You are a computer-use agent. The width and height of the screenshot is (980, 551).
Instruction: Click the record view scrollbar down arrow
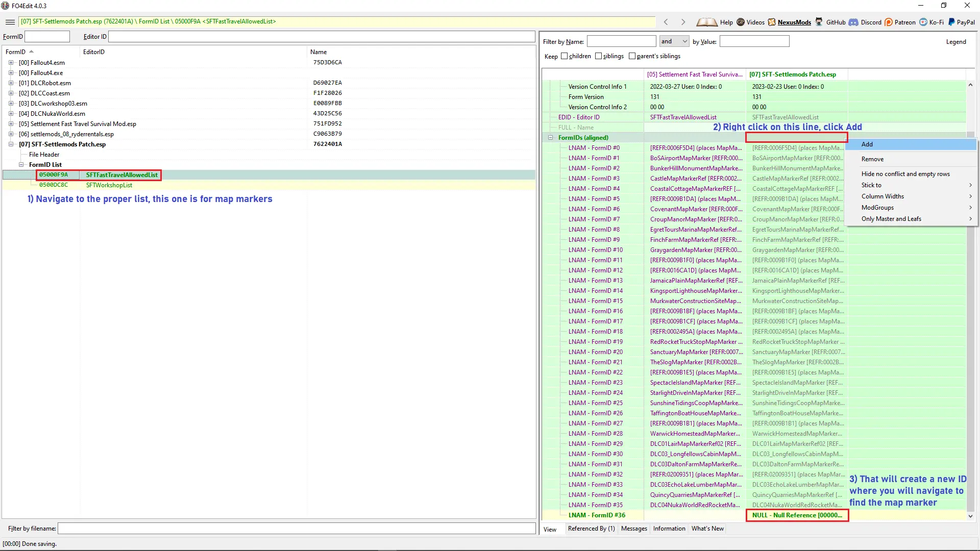click(x=970, y=516)
